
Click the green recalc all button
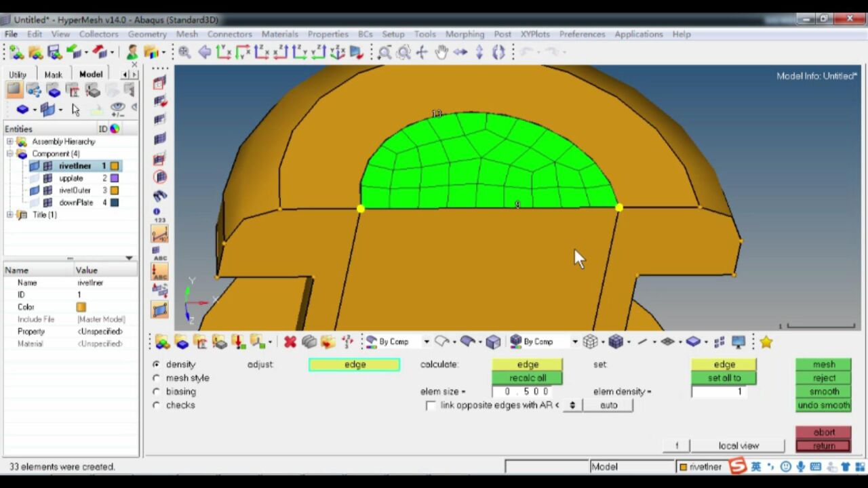(528, 378)
